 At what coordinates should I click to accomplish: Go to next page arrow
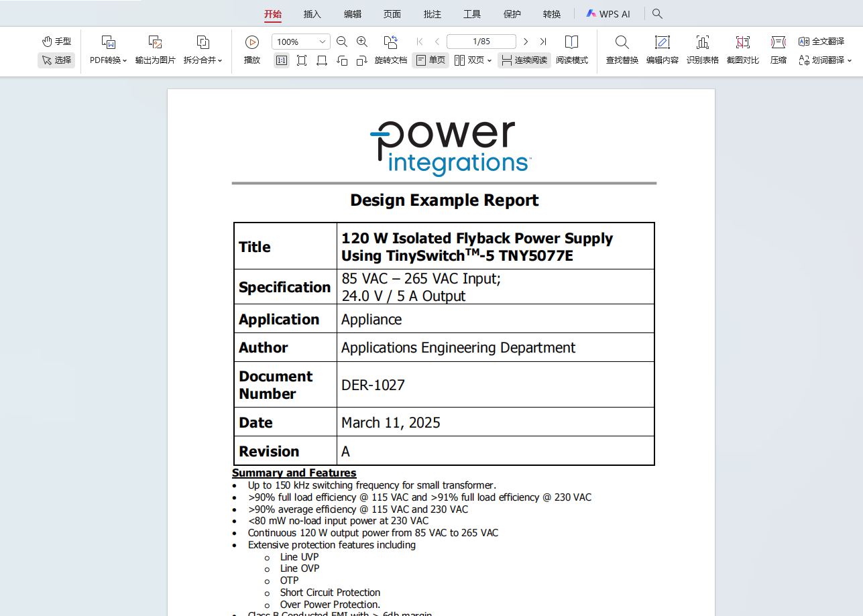coord(526,42)
